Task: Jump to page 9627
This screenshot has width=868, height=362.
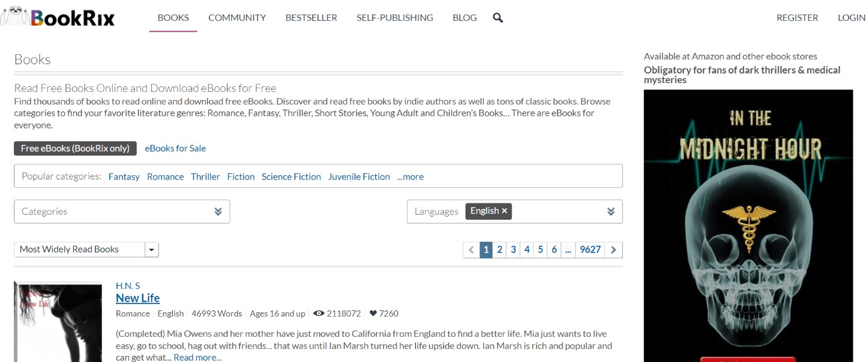Action: tap(590, 249)
